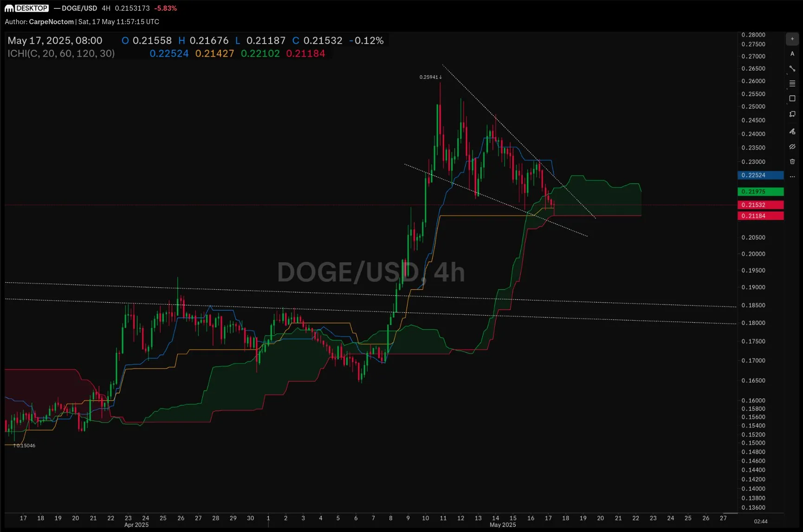Select the Trend Line drawing tool
The image size is (803, 532).
792,68
